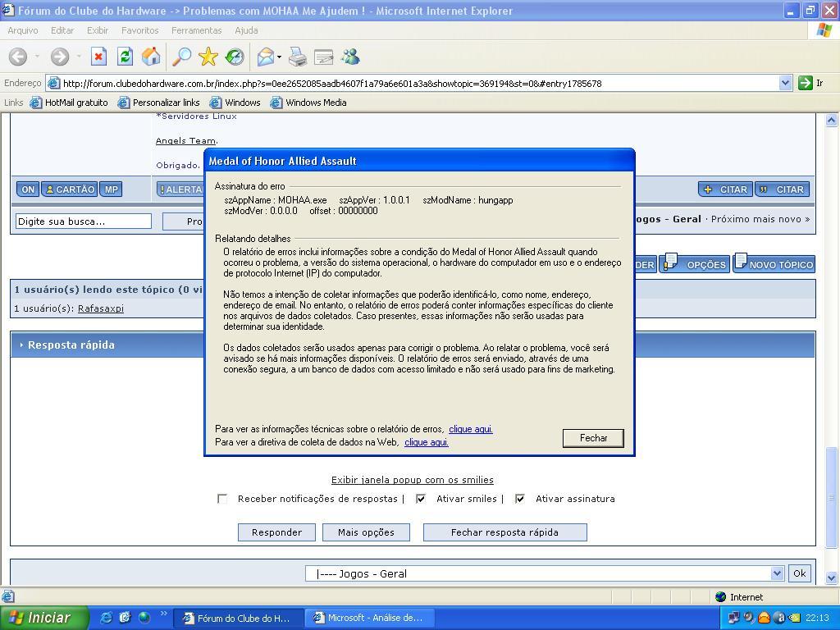840x630 pixels.
Task: Open the Ferramentas menu
Action: click(196, 30)
